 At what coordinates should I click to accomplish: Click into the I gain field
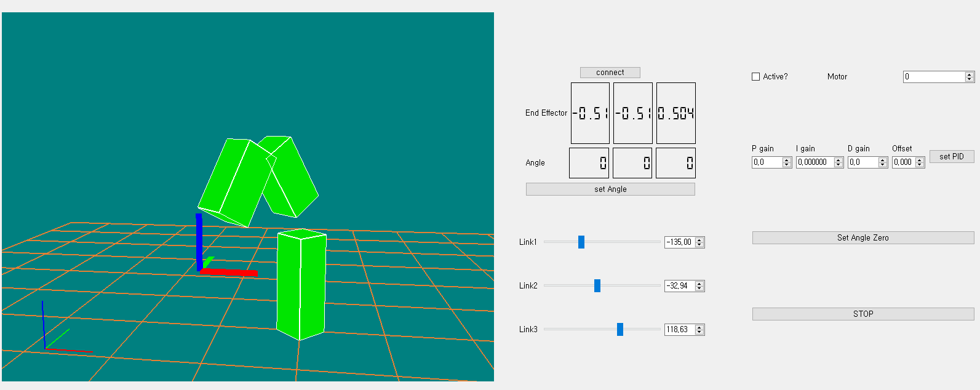pos(815,162)
